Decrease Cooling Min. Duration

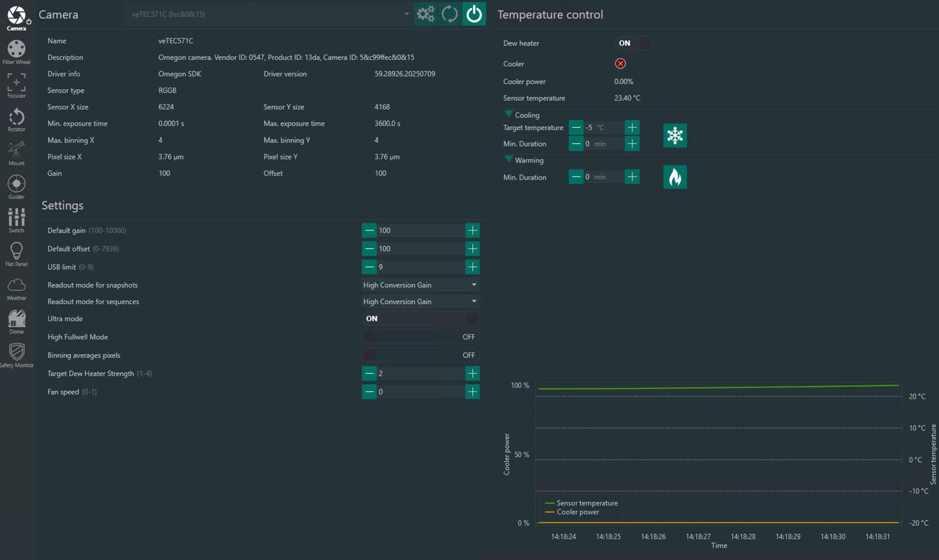point(576,144)
